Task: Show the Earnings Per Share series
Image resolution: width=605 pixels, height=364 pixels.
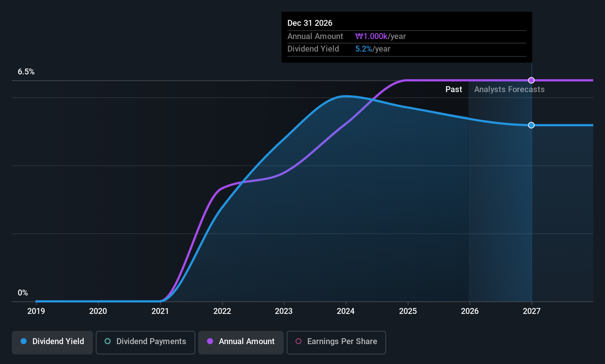Action: point(336,343)
